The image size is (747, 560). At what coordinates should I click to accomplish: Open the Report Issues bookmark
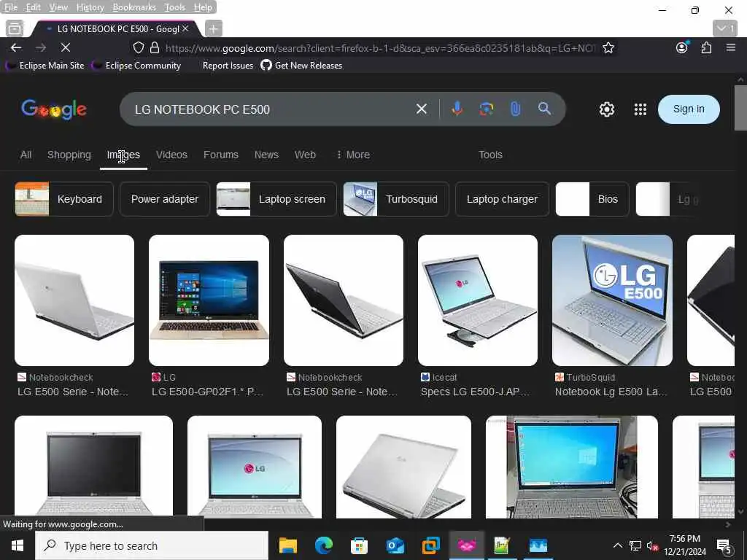pos(228,66)
